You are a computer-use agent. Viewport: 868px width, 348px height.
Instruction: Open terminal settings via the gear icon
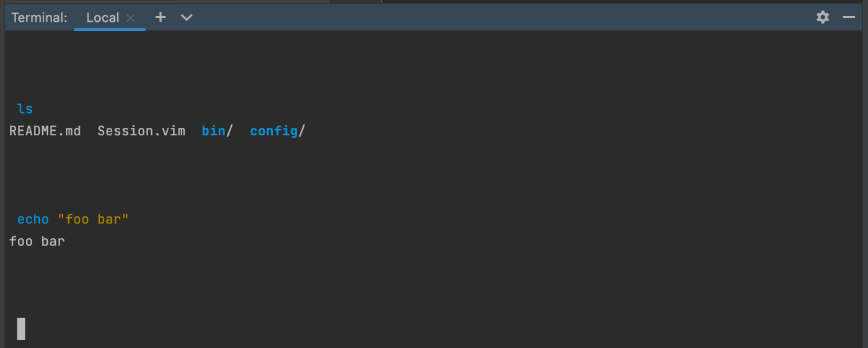[823, 17]
